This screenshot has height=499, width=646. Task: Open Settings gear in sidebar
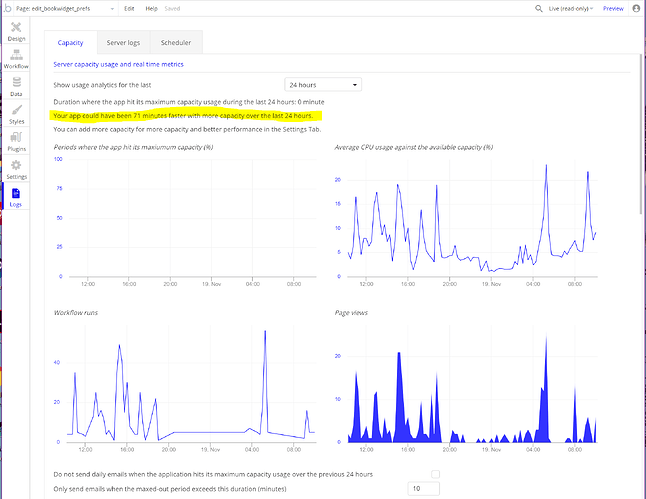[16, 169]
